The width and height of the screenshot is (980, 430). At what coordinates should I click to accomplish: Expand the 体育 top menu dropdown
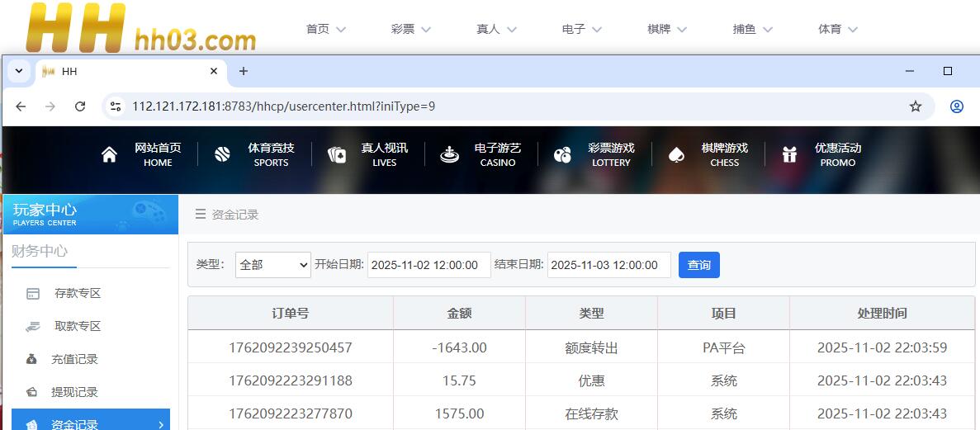point(838,29)
